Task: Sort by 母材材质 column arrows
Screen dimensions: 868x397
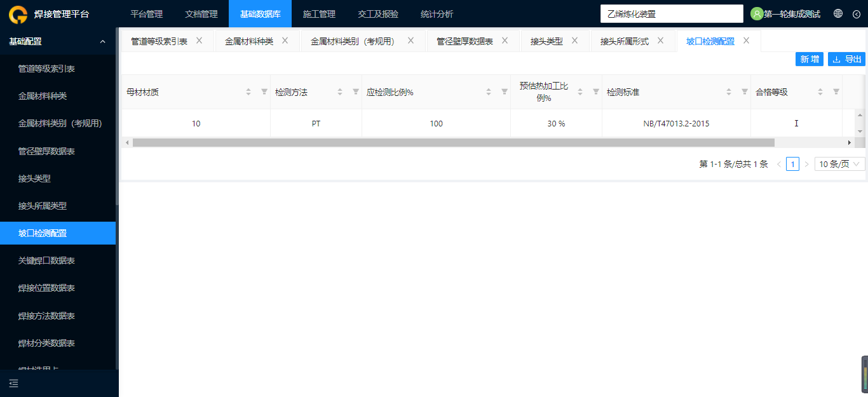Action: (248, 92)
